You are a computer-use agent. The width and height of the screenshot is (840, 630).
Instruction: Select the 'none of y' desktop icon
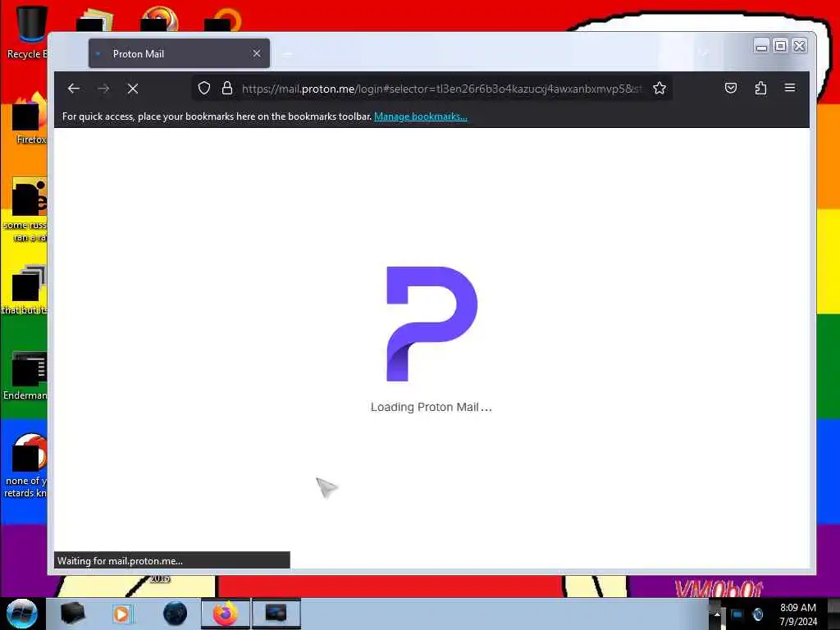(x=25, y=466)
